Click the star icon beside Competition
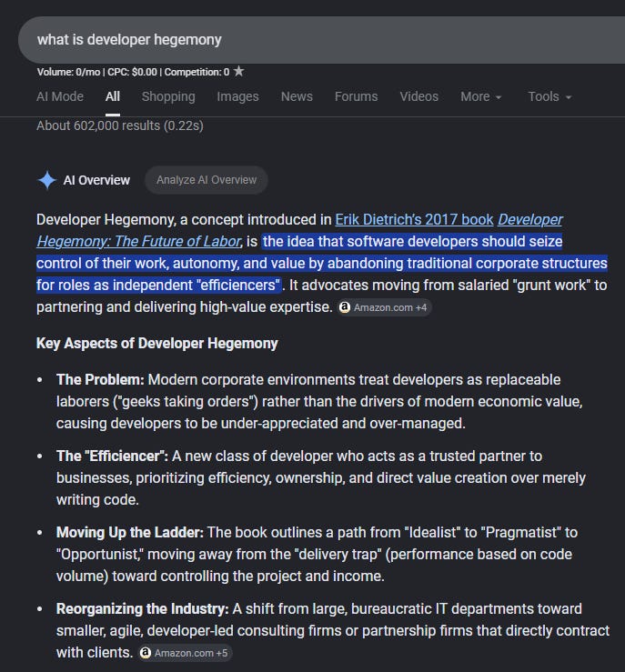Screen dimensions: 625x672 point(238,71)
